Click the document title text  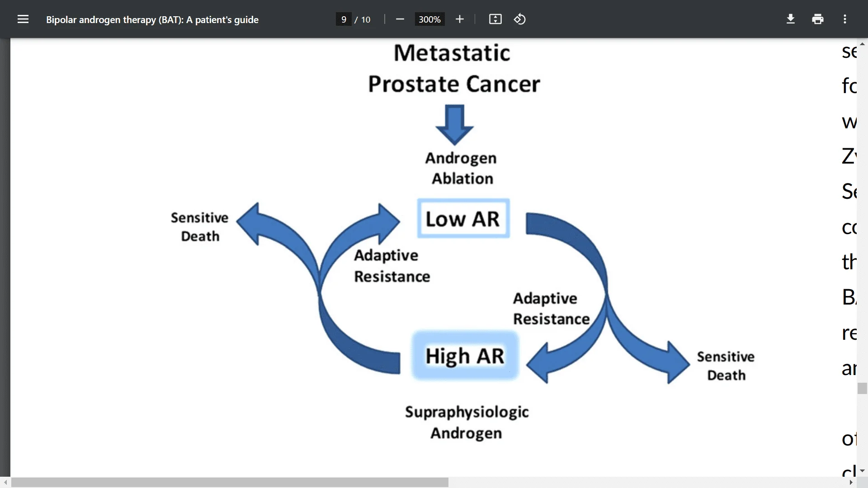[152, 19]
